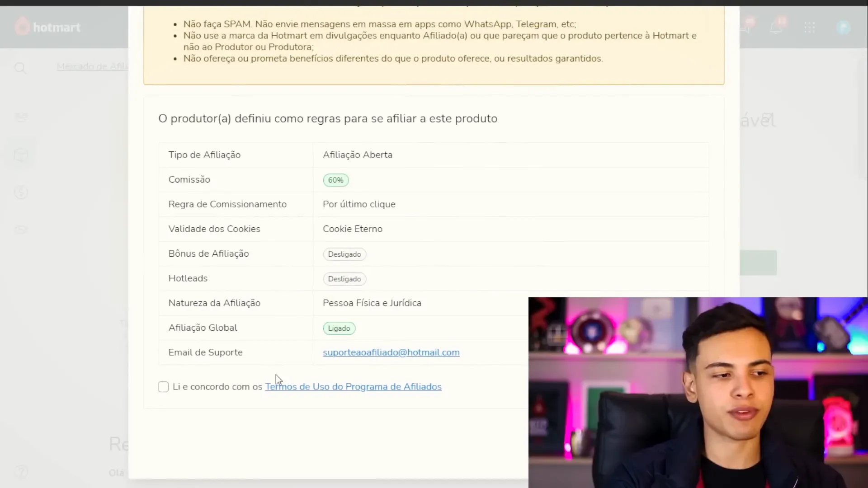Open the notifications bell icon
The image size is (868, 488).
776,27
